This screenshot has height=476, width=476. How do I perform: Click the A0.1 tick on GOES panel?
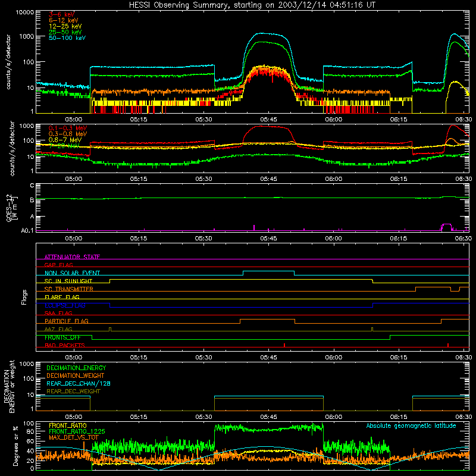[x=27, y=230]
